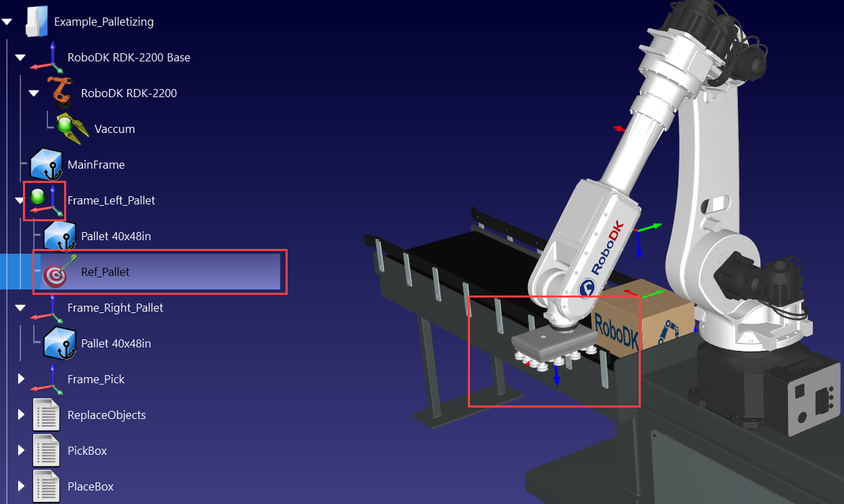
Task: Click the PickBox program icon
Action: (x=47, y=451)
